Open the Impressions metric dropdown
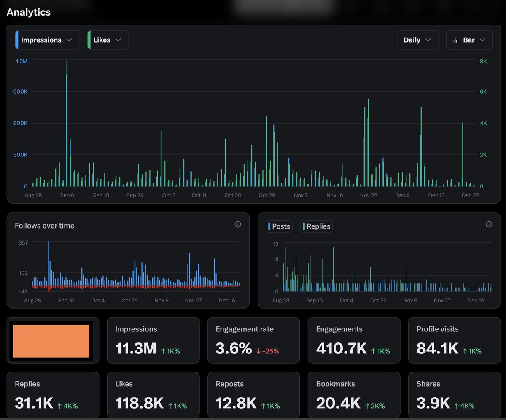The height and width of the screenshot is (420, 506). (47, 40)
